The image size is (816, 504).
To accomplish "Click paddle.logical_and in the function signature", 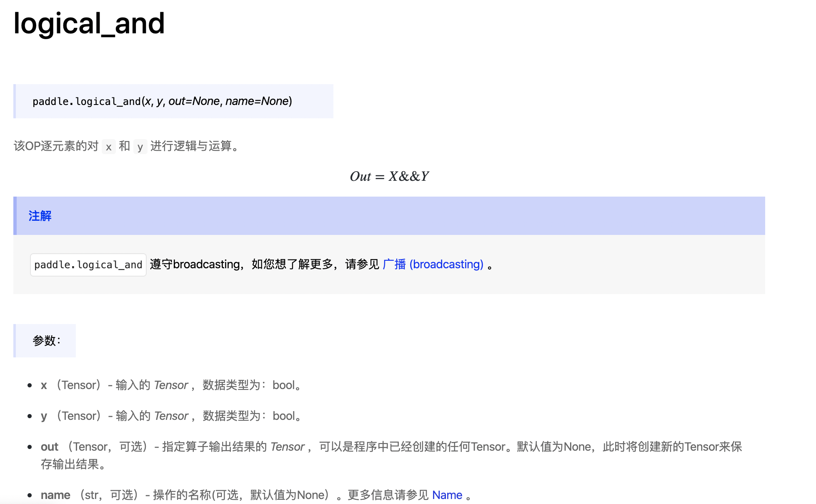I will point(87,102).
